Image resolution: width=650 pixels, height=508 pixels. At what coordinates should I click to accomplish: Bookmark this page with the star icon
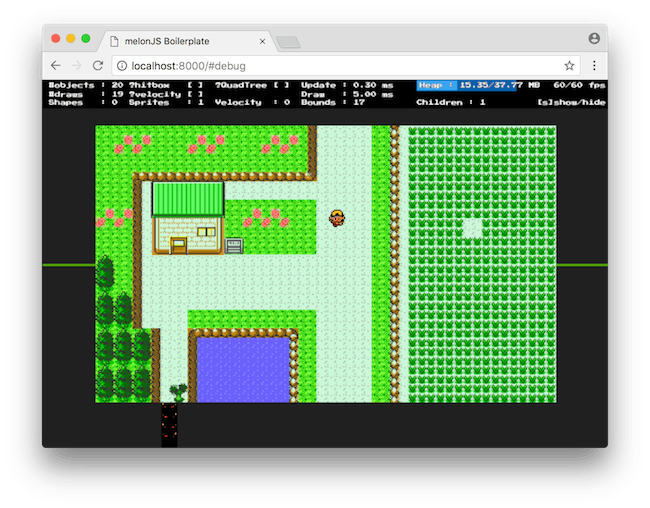coord(569,66)
